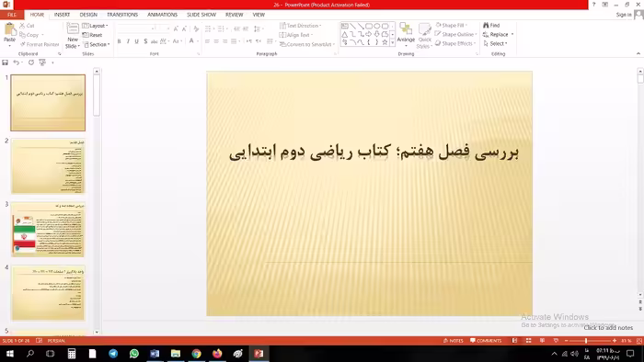Reset the slide layout
644x362 pixels.
pos(92,35)
